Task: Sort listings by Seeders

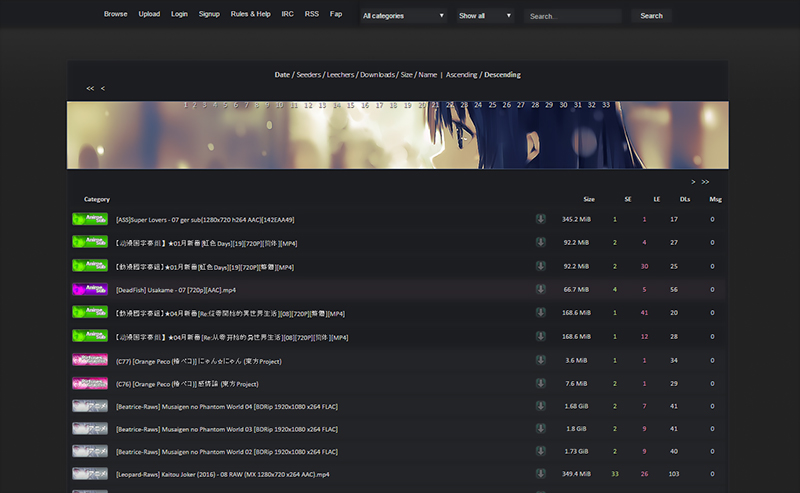Action: pyautogui.click(x=309, y=75)
